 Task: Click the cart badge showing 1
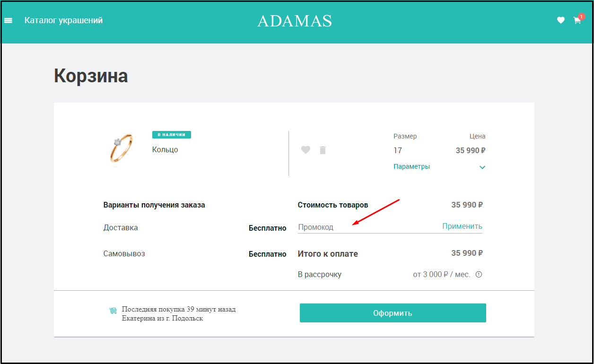click(581, 17)
